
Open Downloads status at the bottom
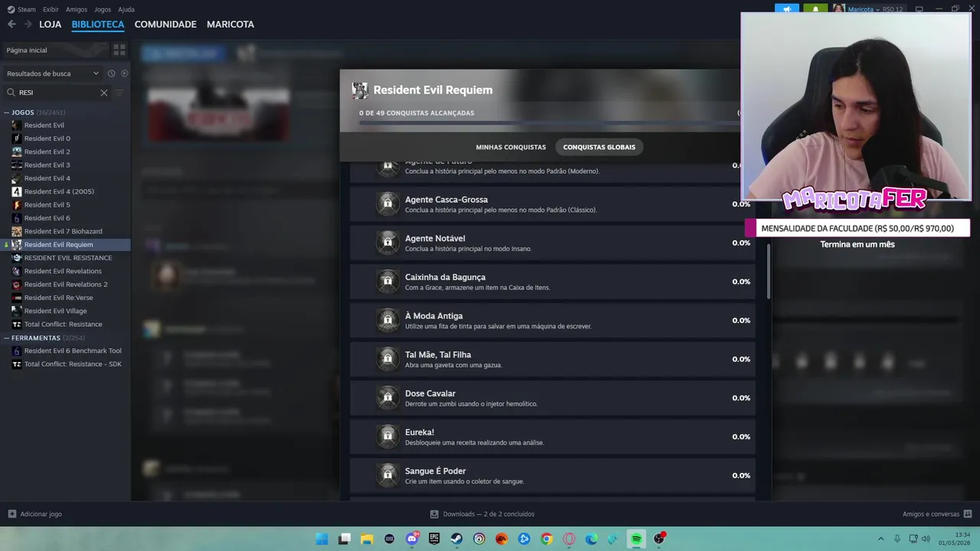tap(482, 514)
